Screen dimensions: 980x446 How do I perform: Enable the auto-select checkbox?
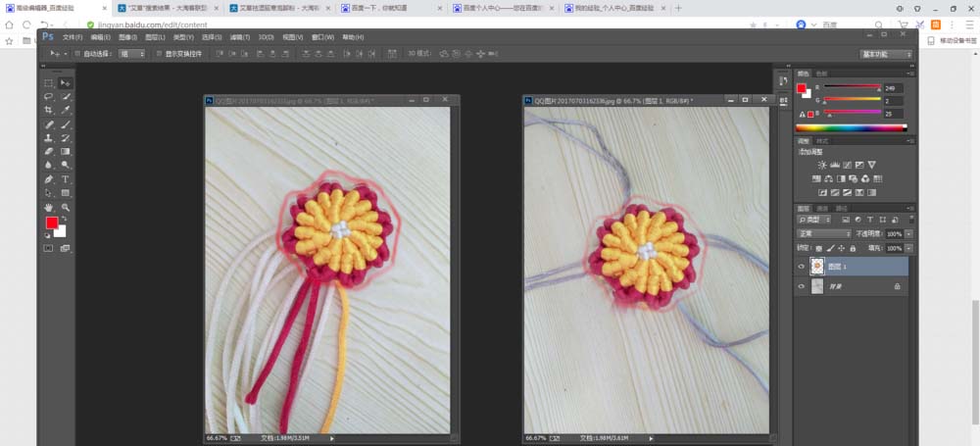coord(77,54)
